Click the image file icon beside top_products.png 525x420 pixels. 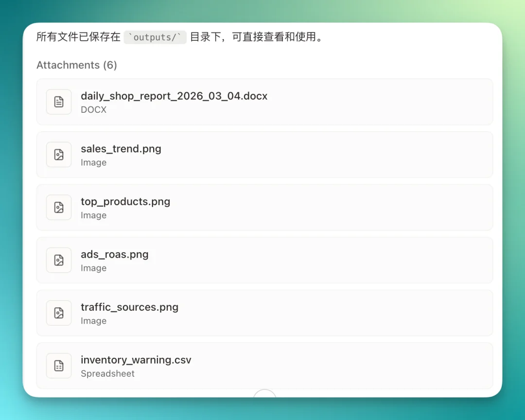[x=58, y=208]
